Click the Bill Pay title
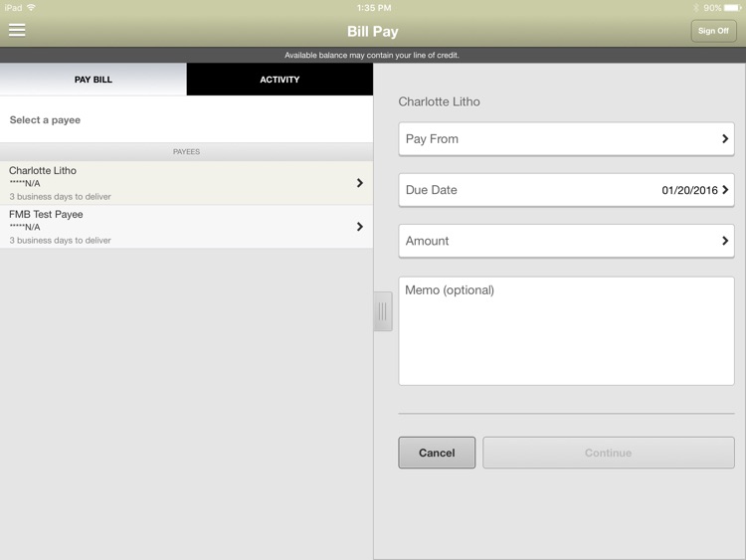Viewport: 746px width, 560px height. coord(373,32)
